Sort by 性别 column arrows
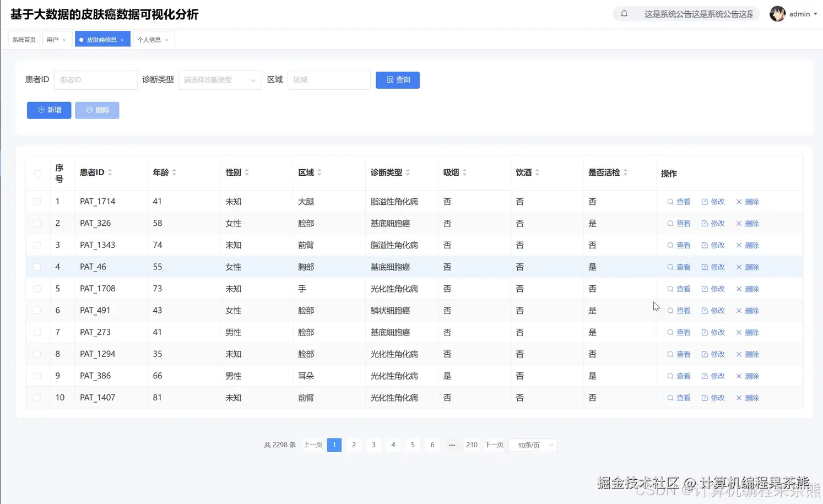 point(247,172)
